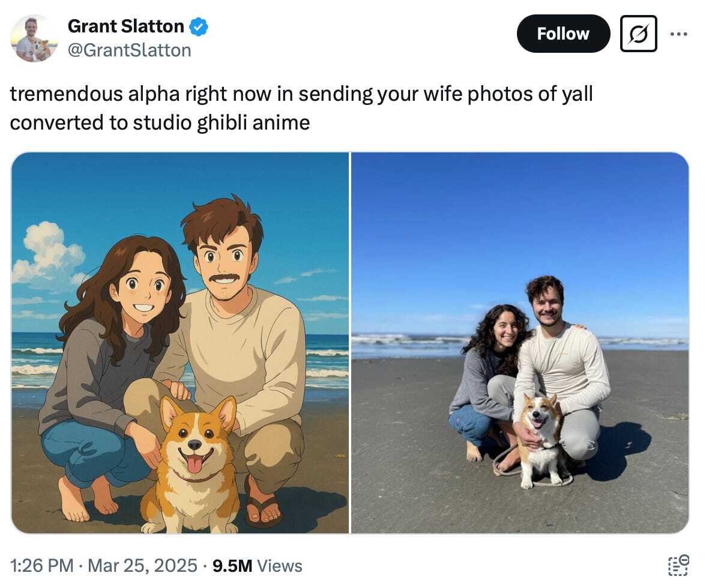
Task: Open the Studio Ghibli style anime image
Action: pyautogui.click(x=180, y=343)
